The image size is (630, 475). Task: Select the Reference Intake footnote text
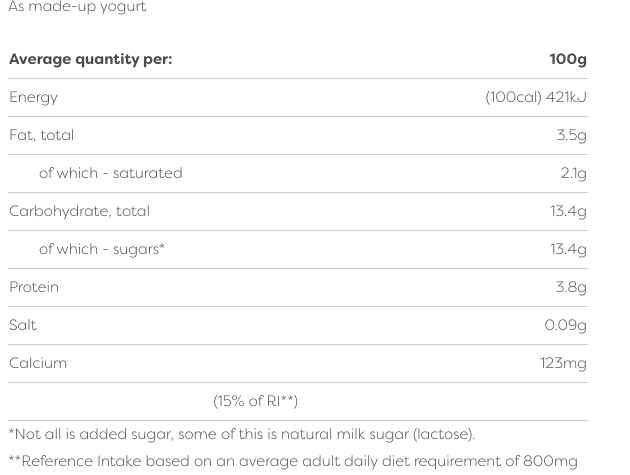tap(293, 461)
